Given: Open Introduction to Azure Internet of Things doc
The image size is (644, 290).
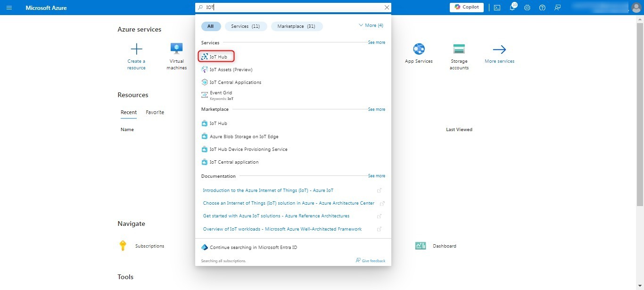Looking at the screenshot, I should pyautogui.click(x=268, y=191).
